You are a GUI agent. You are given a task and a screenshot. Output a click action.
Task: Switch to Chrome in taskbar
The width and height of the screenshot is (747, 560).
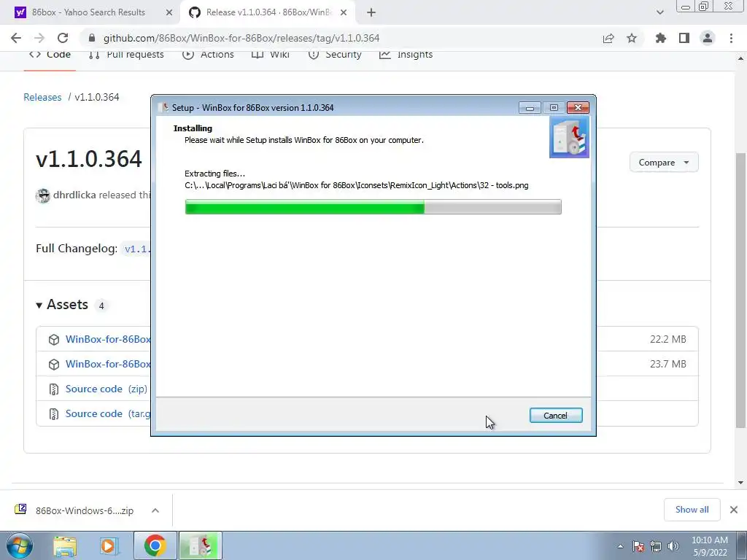(155, 545)
